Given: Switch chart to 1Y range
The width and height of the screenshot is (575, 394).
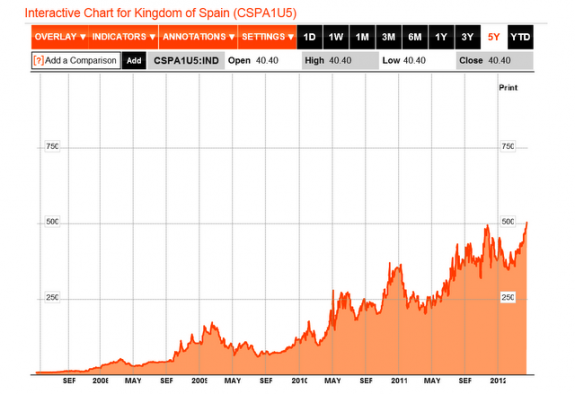Looking at the screenshot, I should point(441,37).
